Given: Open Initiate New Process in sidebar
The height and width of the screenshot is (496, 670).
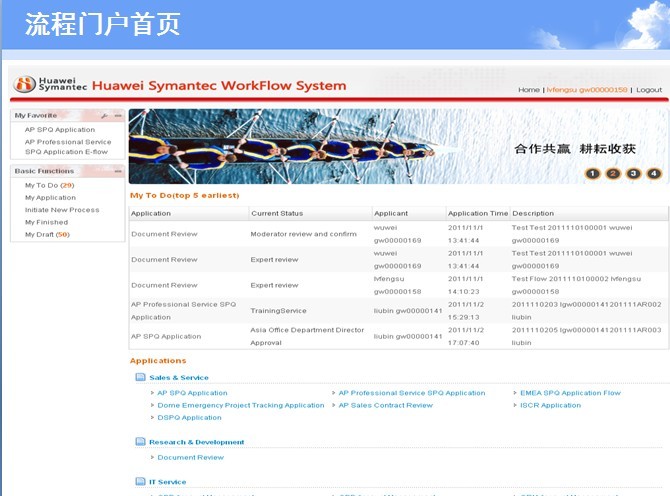Looking at the screenshot, I should click(62, 210).
